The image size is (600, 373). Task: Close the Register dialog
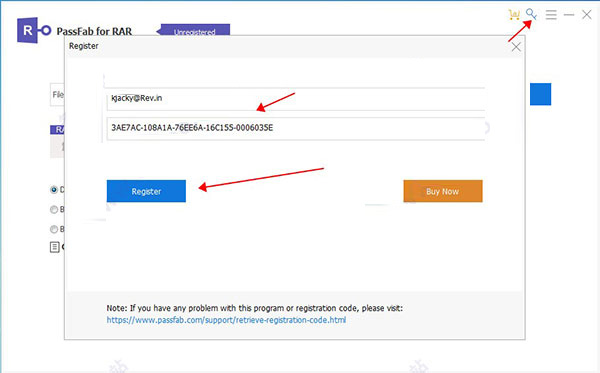[516, 47]
